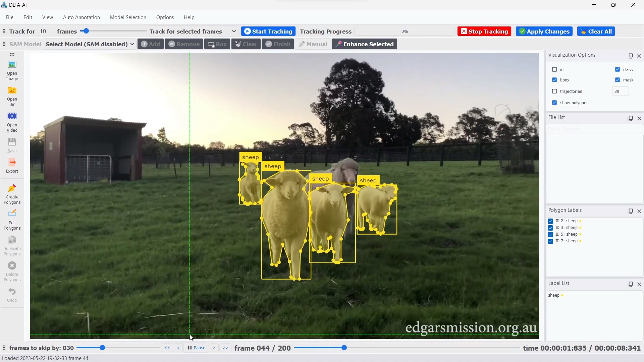
Task: Click the frames to skip slider
Action: coord(118,348)
